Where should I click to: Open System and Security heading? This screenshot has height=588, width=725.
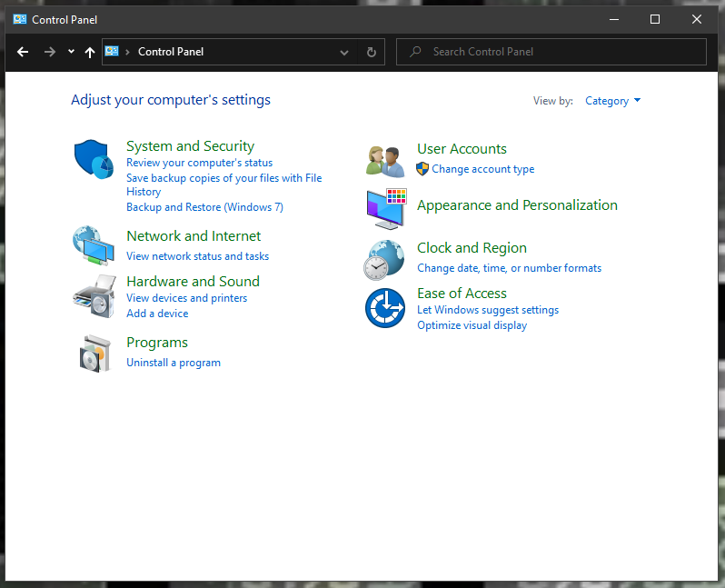tap(190, 146)
